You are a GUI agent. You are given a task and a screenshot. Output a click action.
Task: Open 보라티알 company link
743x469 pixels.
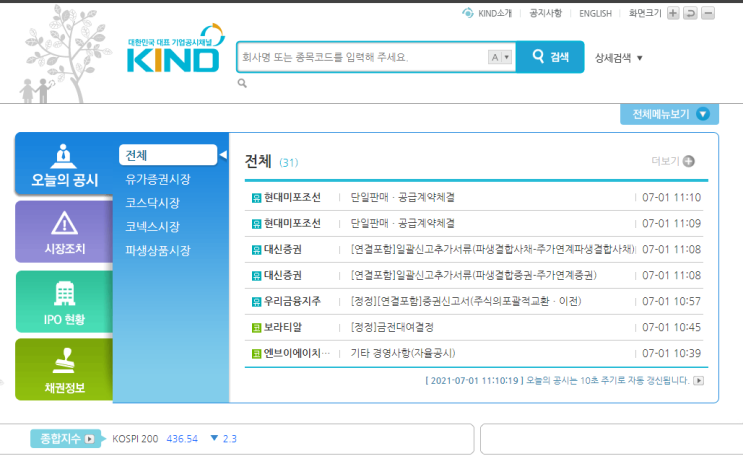click(283, 327)
